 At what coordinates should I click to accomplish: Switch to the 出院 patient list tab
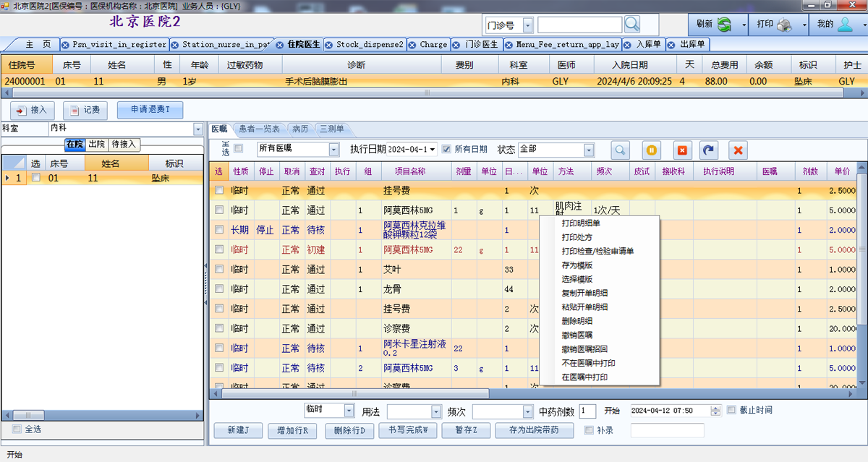[96, 145]
